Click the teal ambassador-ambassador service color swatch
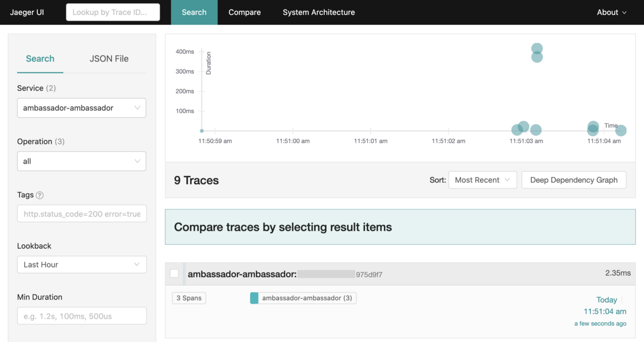This screenshot has height=342, width=644. (x=254, y=298)
